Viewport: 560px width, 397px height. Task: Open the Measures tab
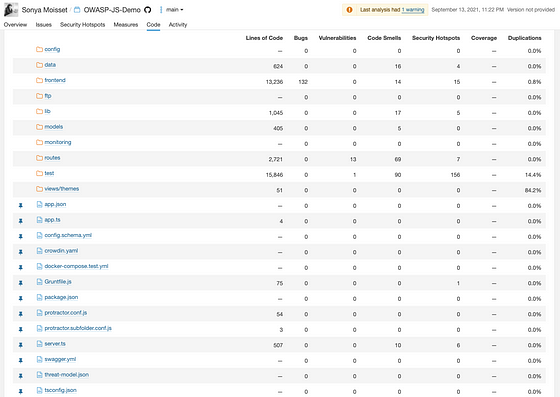(x=126, y=25)
